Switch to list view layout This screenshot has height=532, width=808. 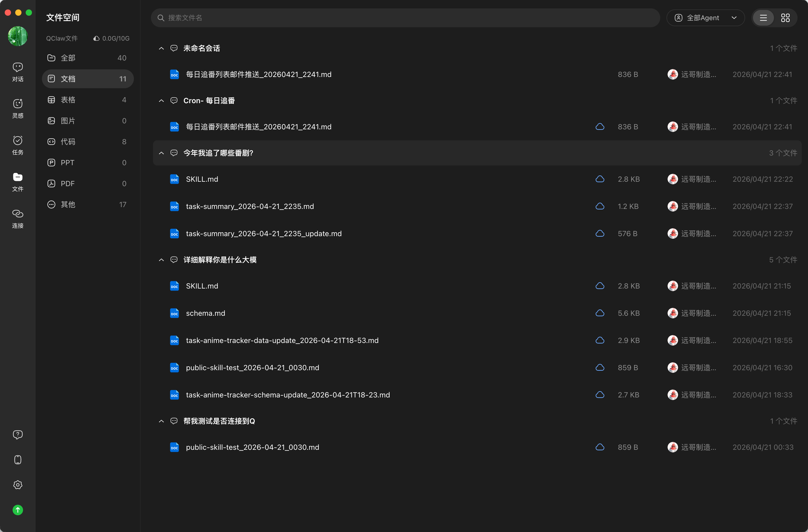pyautogui.click(x=763, y=18)
